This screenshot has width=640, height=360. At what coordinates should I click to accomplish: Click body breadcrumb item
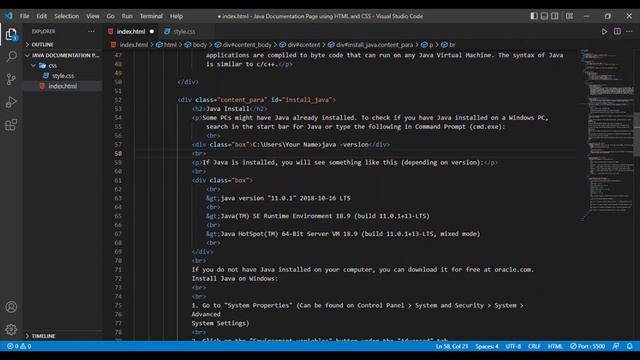tap(196, 45)
